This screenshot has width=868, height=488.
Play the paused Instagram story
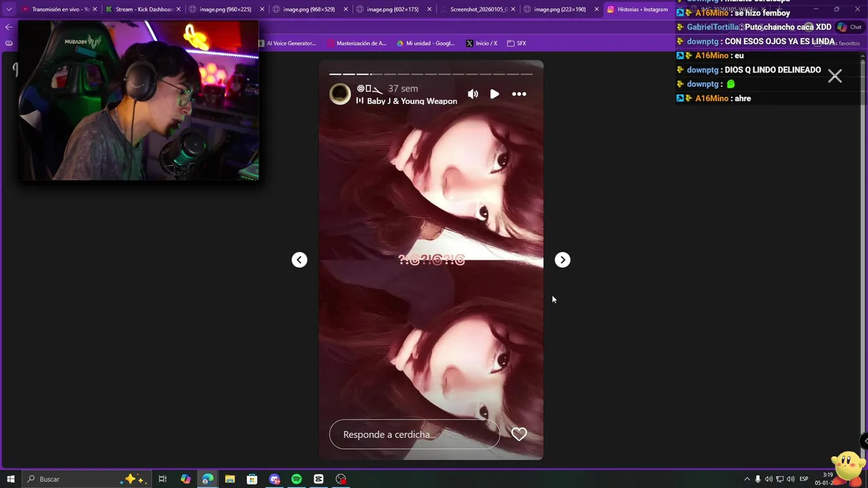pyautogui.click(x=494, y=94)
